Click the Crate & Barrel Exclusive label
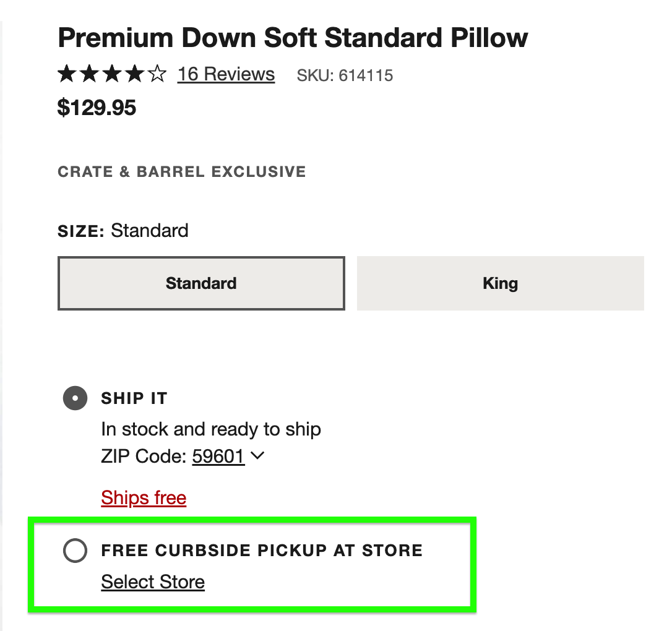This screenshot has height=631, width=672. (x=181, y=171)
